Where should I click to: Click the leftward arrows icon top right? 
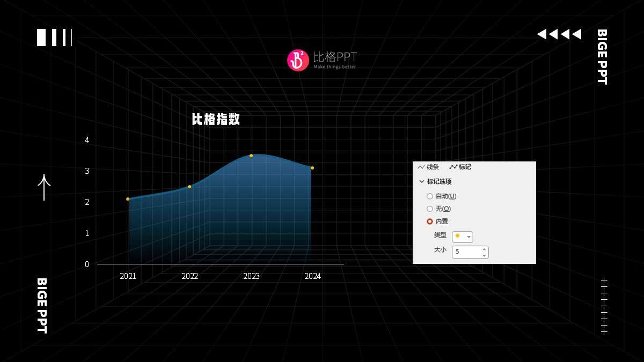coord(559,33)
